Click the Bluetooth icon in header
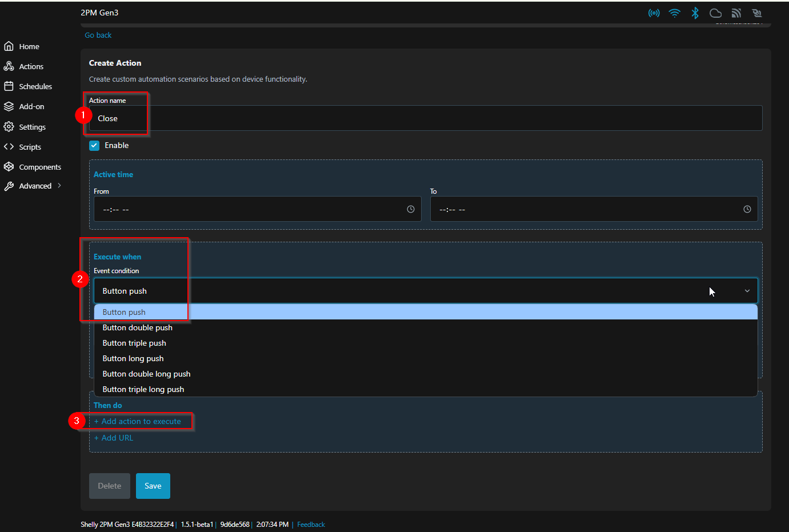Image resolution: width=789 pixels, height=532 pixels. click(x=695, y=13)
